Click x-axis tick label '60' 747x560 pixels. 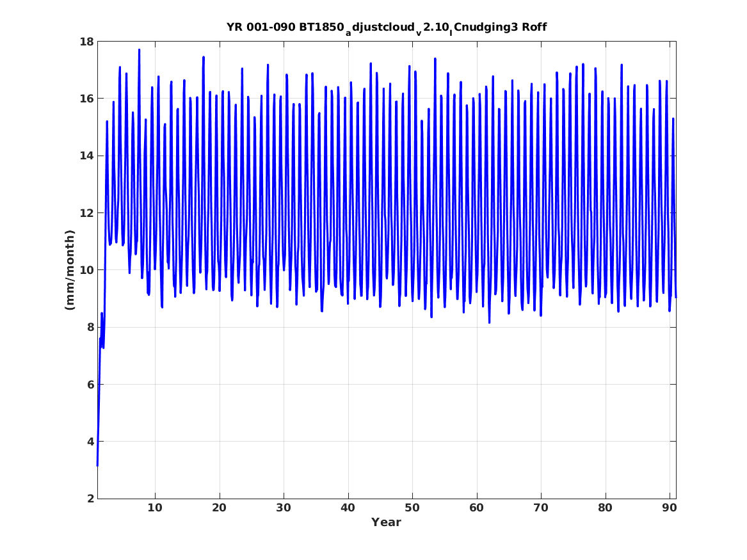pyautogui.click(x=476, y=508)
